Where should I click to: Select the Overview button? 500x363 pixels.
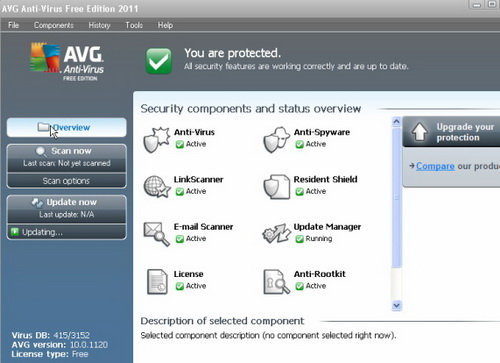point(66,127)
